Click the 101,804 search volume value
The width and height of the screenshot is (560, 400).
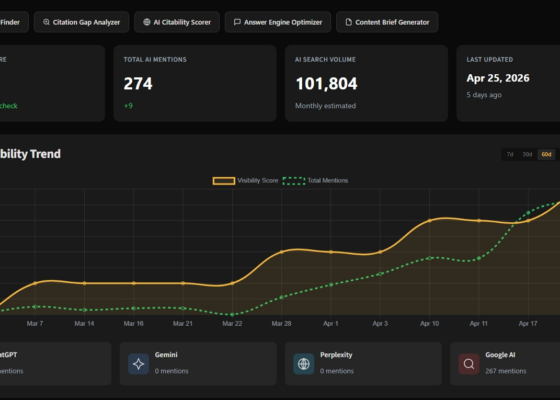point(326,84)
